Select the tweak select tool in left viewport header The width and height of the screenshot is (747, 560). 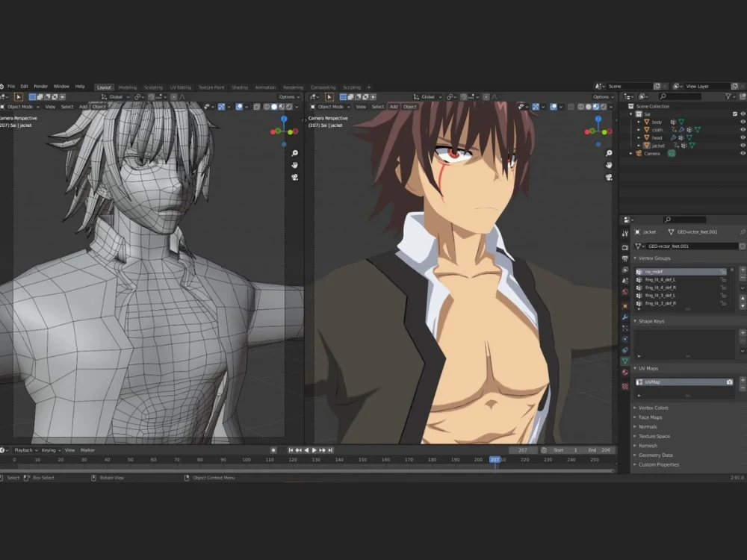(19, 96)
